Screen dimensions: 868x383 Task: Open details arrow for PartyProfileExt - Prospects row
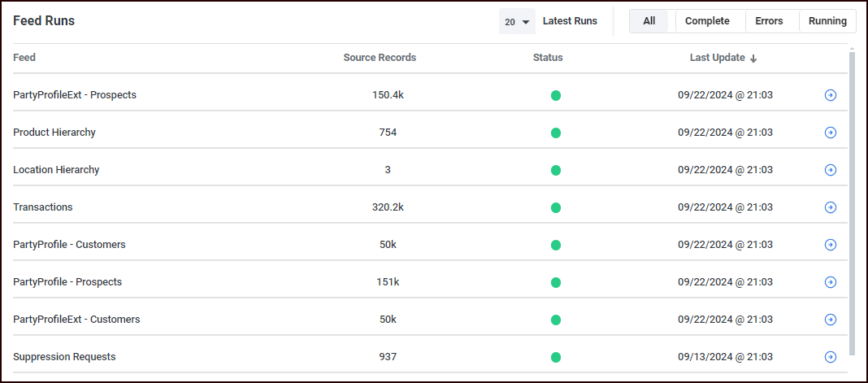[830, 95]
